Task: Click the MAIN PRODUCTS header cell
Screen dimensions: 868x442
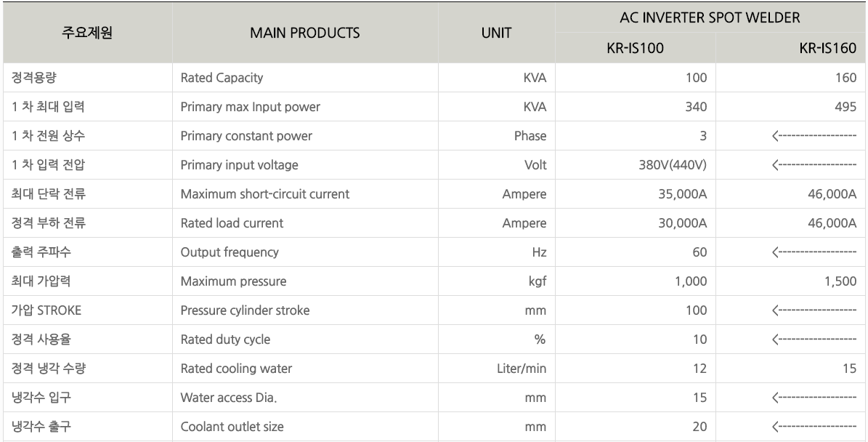Action: coord(305,33)
